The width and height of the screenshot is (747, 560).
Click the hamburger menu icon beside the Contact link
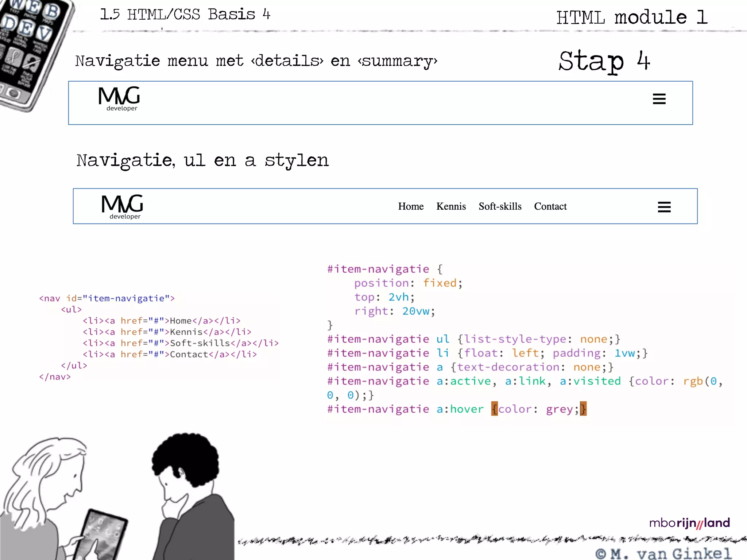click(664, 207)
